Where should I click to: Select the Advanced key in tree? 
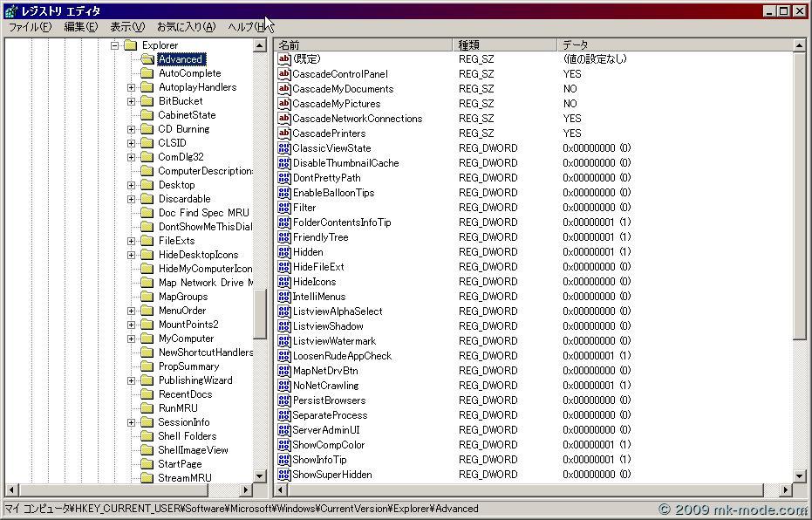pyautogui.click(x=181, y=59)
